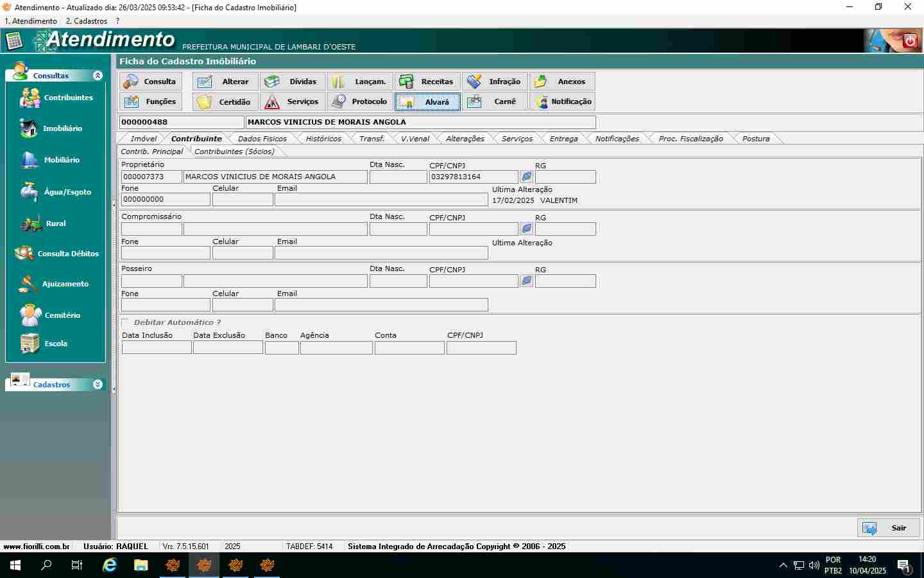Viewport: 924px width, 578px height.
Task: Open Cemitério in the sidebar
Action: pos(30,315)
